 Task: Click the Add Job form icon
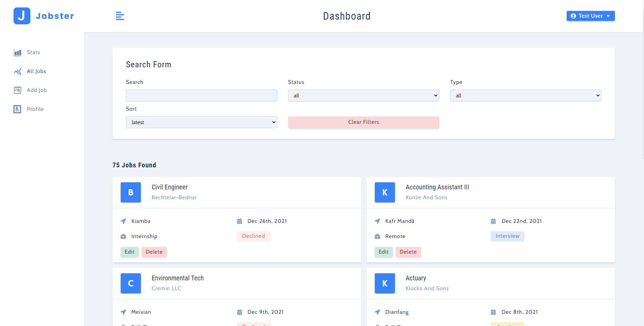tap(18, 90)
